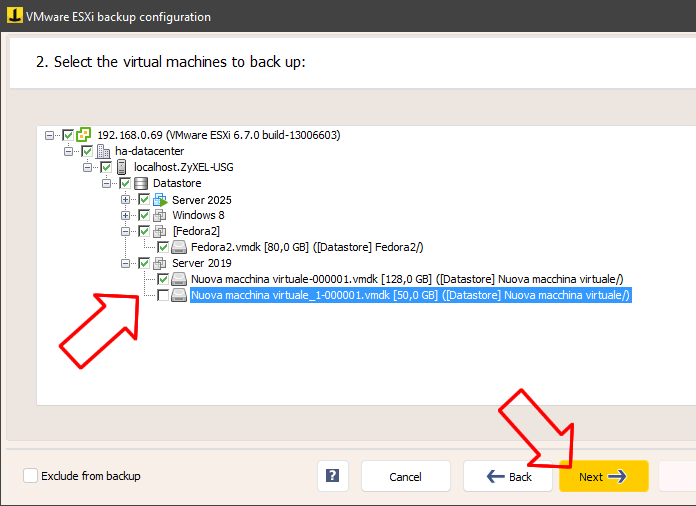696x506 pixels.
Task: Select the 192.168.0.69 (VMware ESXi 6.7.0) row
Action: pos(219,135)
